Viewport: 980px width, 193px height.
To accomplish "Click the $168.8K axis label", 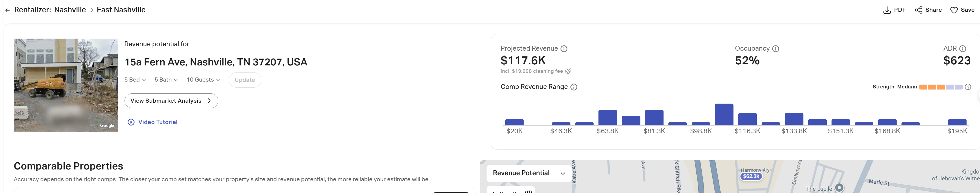I will (x=887, y=131).
